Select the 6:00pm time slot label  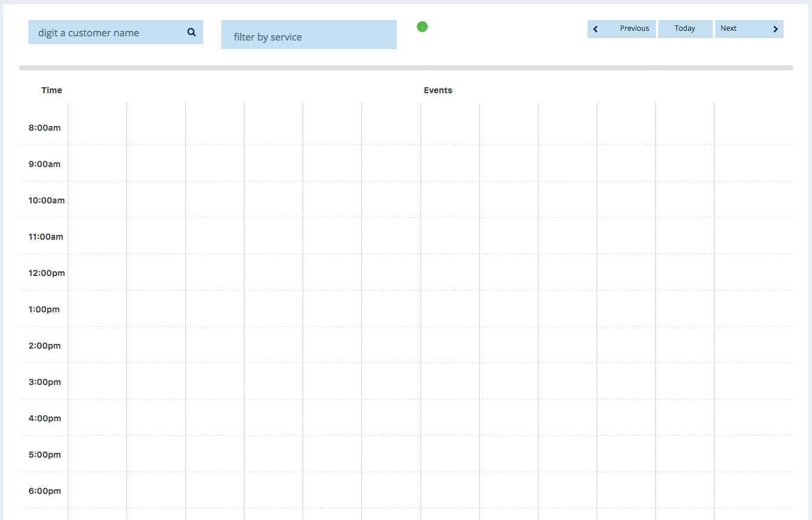pyautogui.click(x=44, y=491)
